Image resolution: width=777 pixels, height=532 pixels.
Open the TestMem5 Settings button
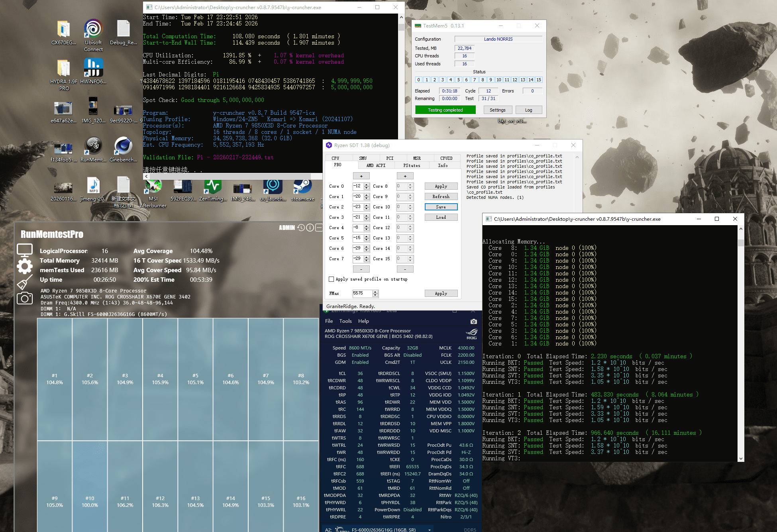[497, 110]
